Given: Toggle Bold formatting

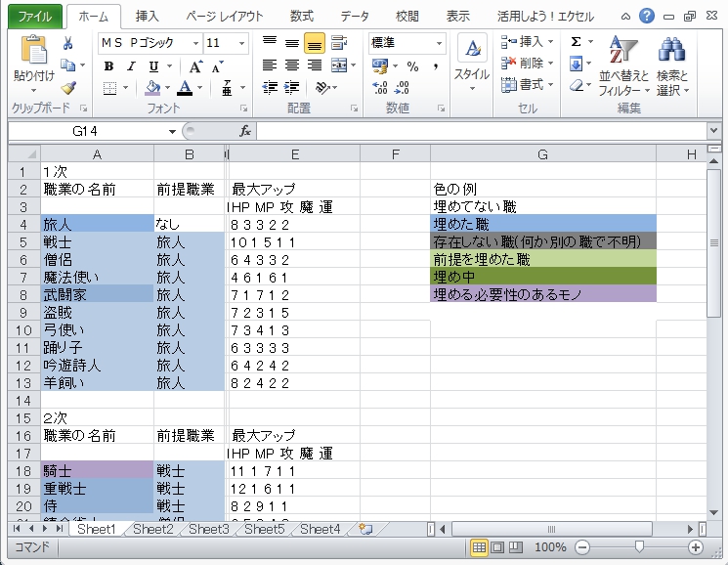Looking at the screenshot, I should pyautogui.click(x=108, y=66).
